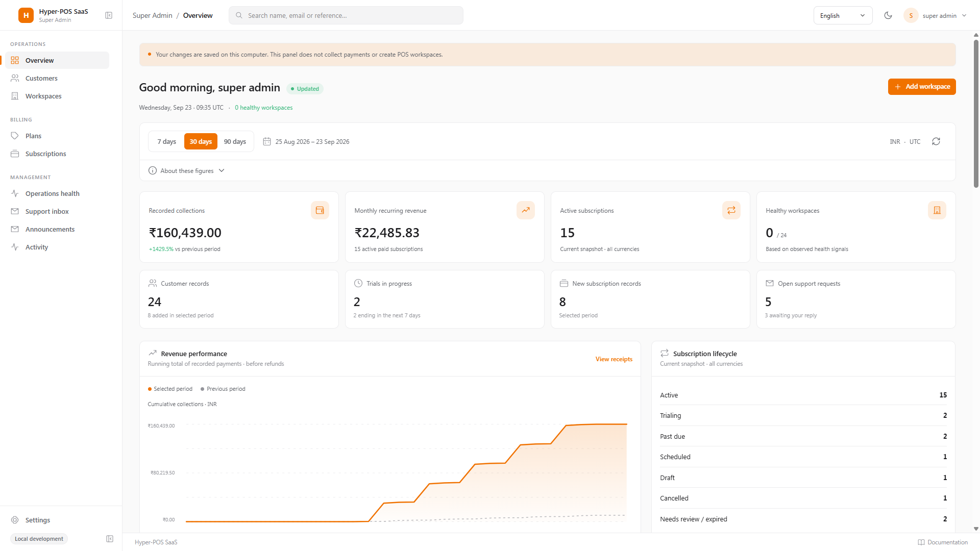Click the Hyper-POS SaaS logo icon
This screenshot has height=551, width=980.
tap(26, 15)
